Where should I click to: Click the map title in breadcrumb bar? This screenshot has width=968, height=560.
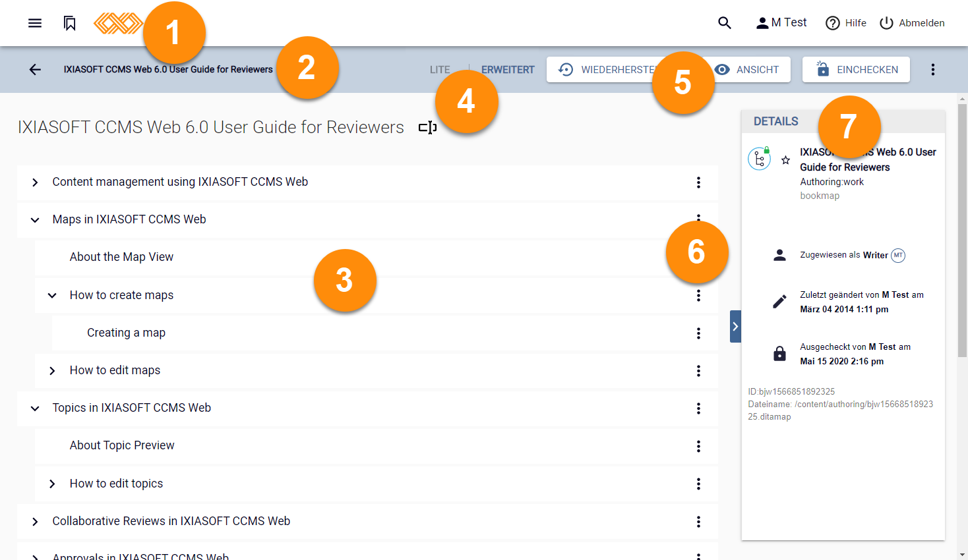168,69
